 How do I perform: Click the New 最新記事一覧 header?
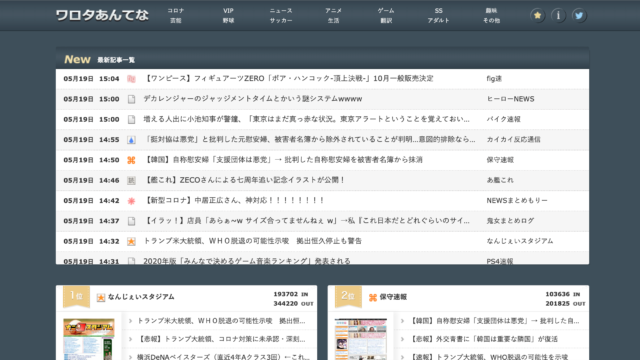[x=322, y=59]
